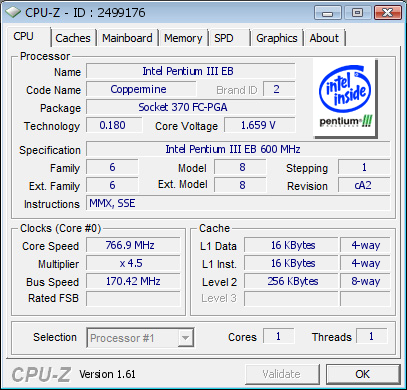Click the Specification field Pentium III EB 600 MHz
The width and height of the screenshot is (407, 390).
pyautogui.click(x=238, y=149)
